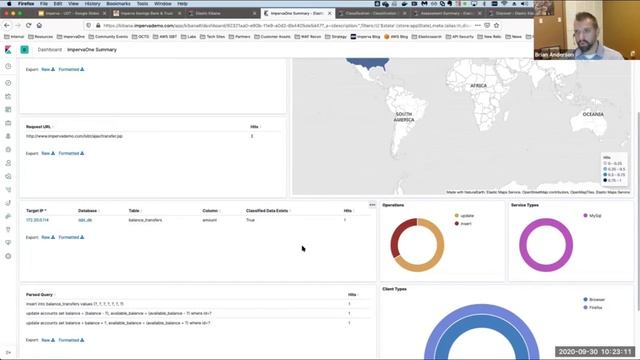
Task: Sort by the Classified Data Exists column header
Action: coord(267,211)
